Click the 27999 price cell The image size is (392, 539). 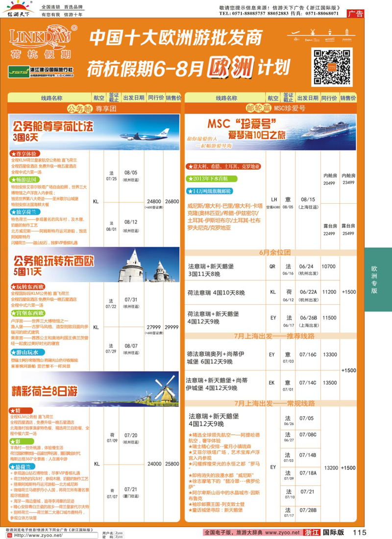click(x=154, y=327)
